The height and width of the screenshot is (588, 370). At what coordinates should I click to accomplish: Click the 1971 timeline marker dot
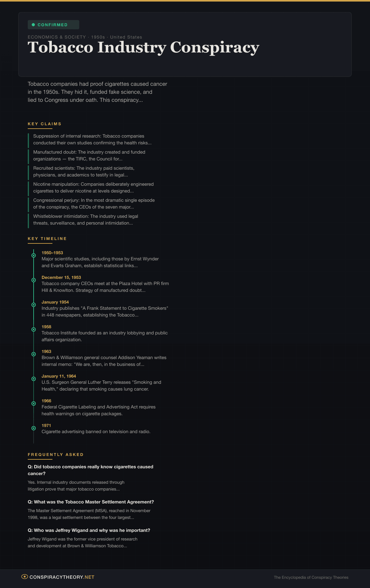click(x=34, y=428)
